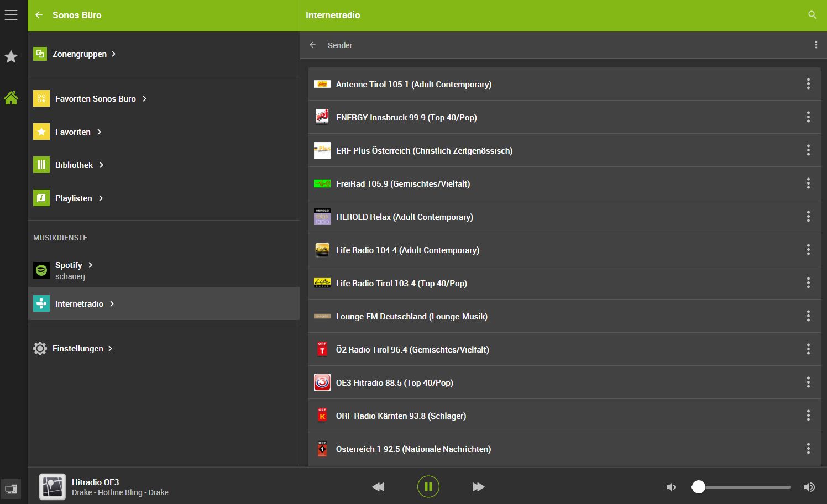Open options for Lounge FM Deutschland
Screen dimensions: 827x504
[x=808, y=316]
